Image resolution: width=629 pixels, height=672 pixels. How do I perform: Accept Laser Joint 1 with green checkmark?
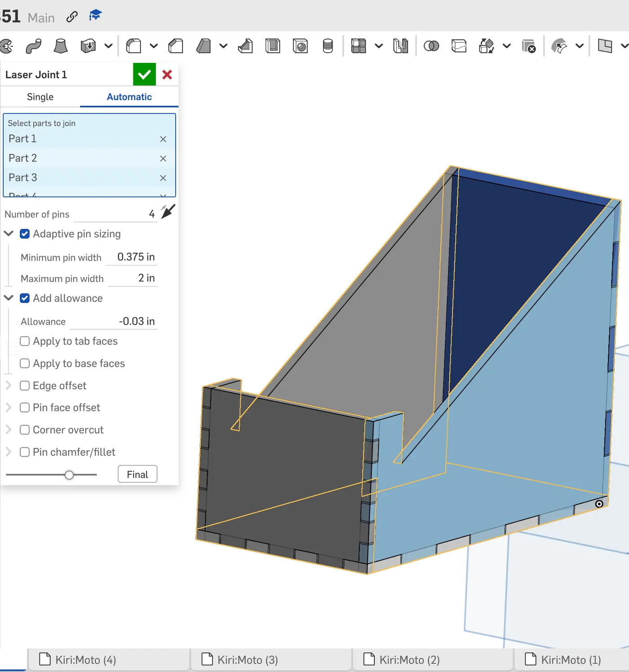point(144,75)
